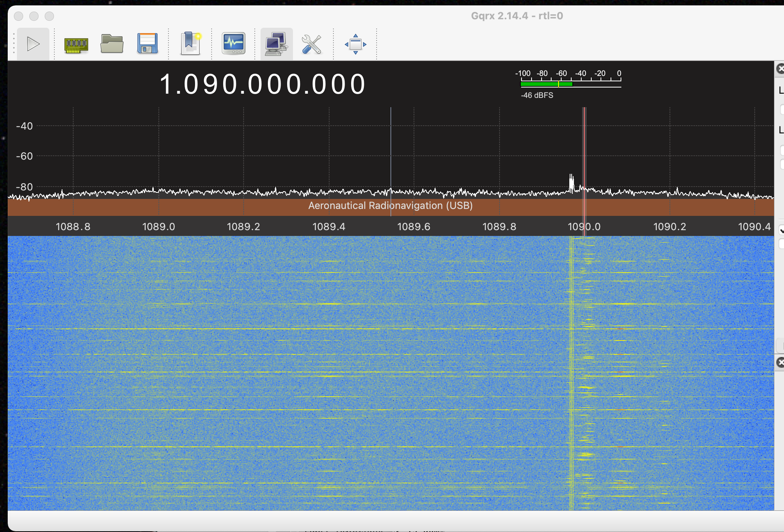Open Configure I/O devices circuit board icon

click(76, 44)
